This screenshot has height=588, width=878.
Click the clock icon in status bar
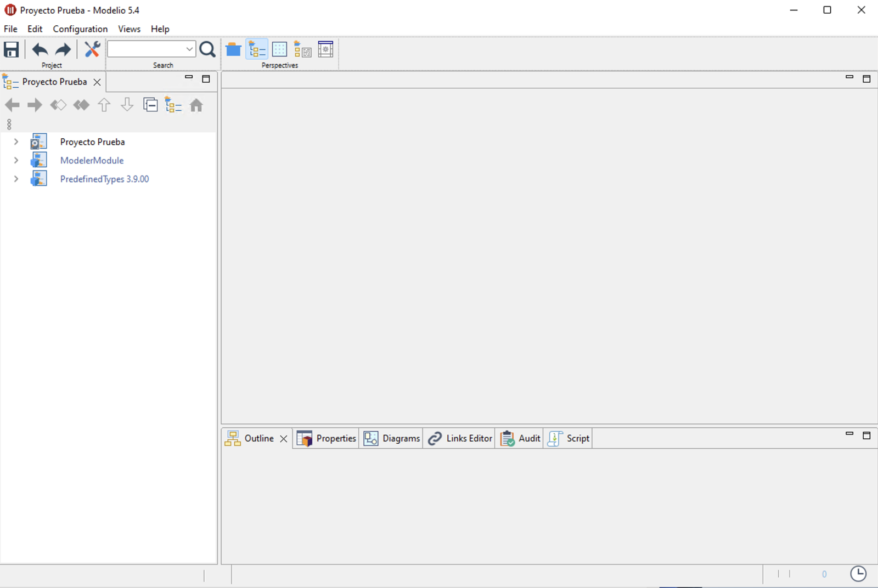858,574
